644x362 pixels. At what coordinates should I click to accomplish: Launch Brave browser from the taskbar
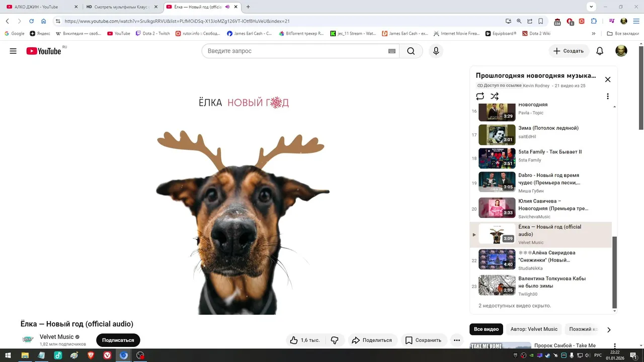91,355
